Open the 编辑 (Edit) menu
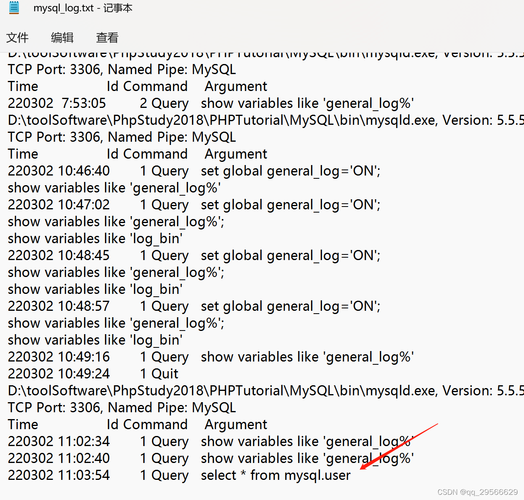The height and width of the screenshot is (500, 524). tap(62, 37)
